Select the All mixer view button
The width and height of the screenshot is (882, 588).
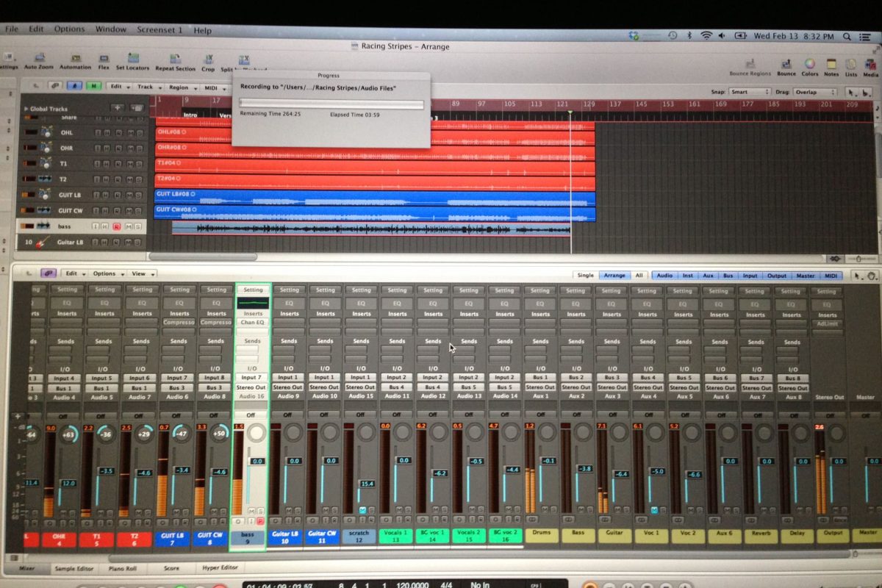(639, 276)
